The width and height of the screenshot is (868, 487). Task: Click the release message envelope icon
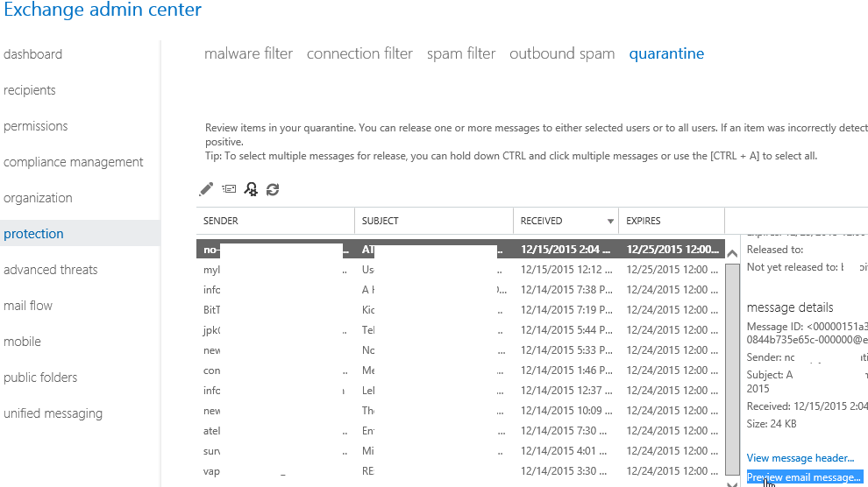point(229,188)
